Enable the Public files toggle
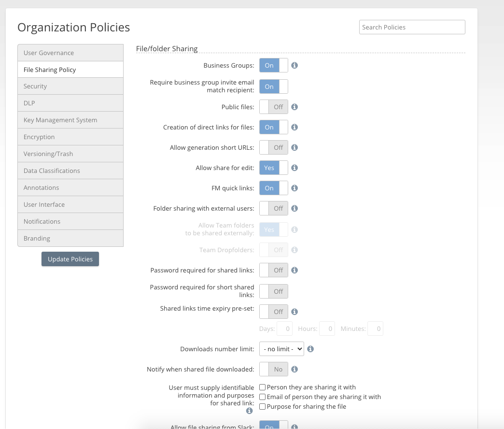504x429 pixels. (274, 107)
